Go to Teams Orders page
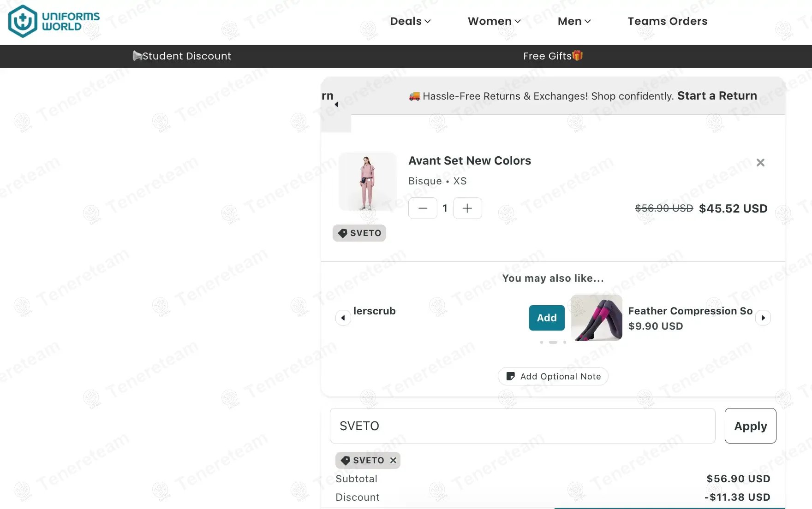The height and width of the screenshot is (509, 812). [x=667, y=21]
